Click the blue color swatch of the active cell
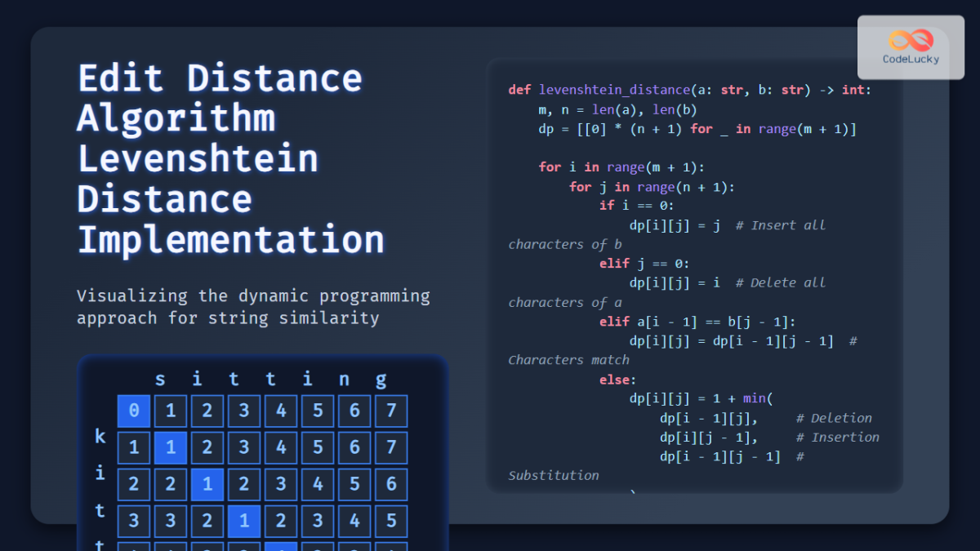Screen dimensions: 980x551 (x=134, y=411)
